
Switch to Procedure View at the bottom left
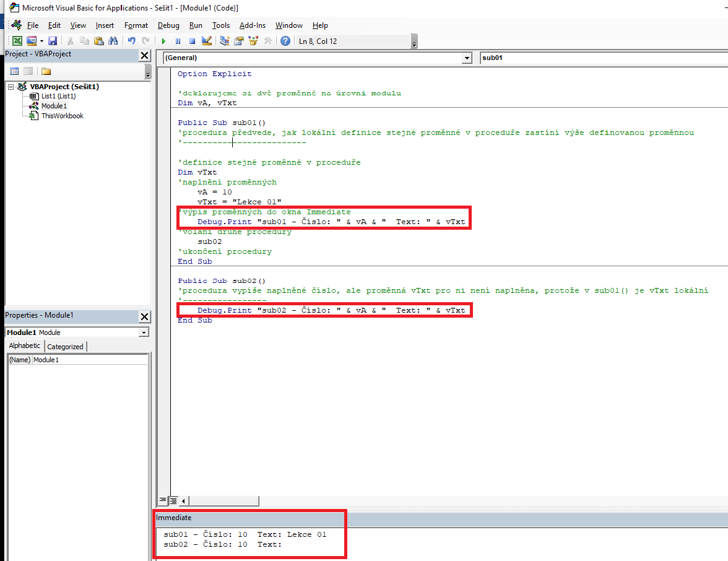[x=163, y=500]
